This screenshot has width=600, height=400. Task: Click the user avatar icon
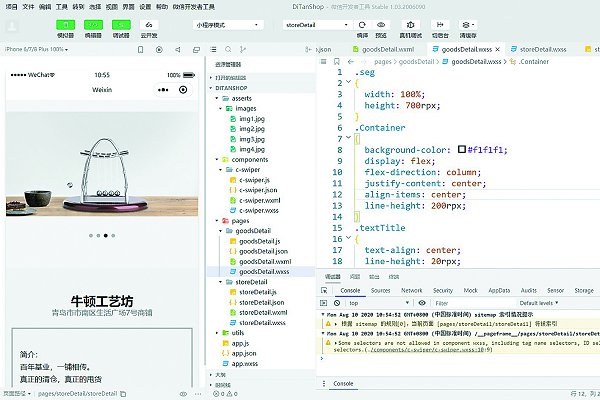tap(12, 26)
